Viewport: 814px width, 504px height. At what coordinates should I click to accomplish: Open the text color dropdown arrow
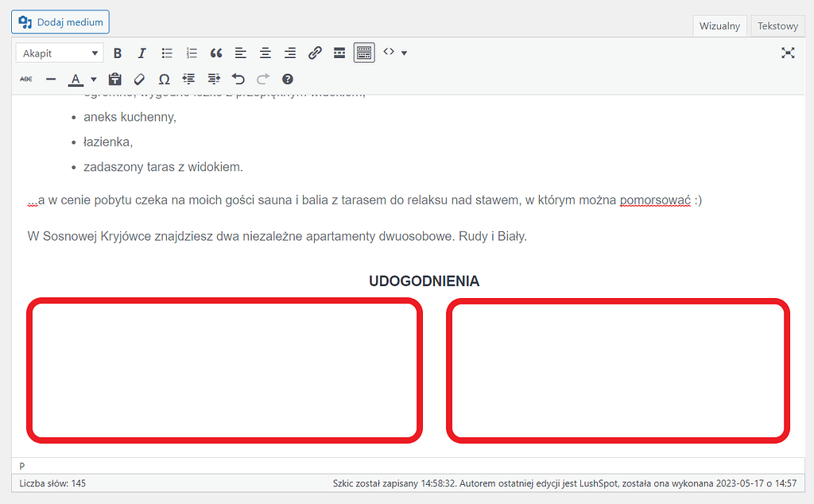point(93,79)
